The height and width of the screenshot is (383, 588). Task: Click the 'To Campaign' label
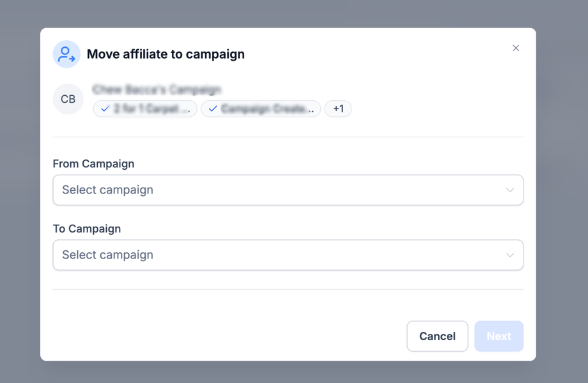[x=86, y=229]
